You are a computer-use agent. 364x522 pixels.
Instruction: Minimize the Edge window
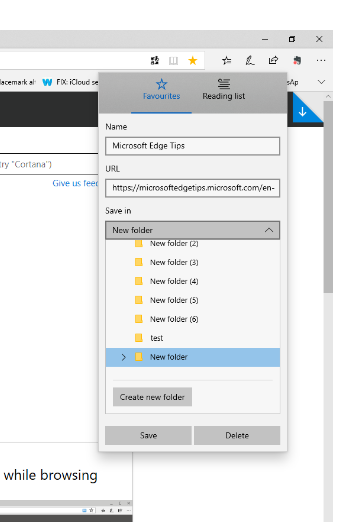coord(265,39)
